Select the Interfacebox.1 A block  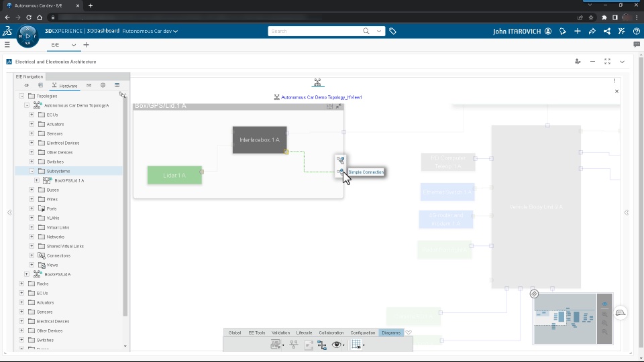[x=260, y=140]
